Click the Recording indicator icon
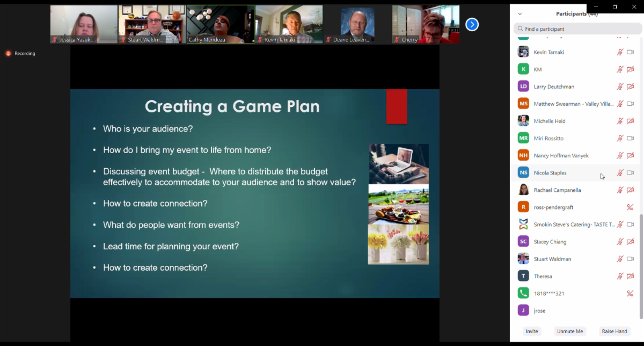644x346 pixels. pos(8,53)
